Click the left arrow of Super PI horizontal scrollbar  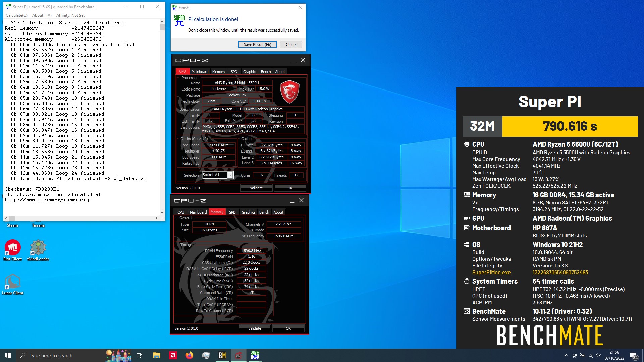tap(6, 218)
